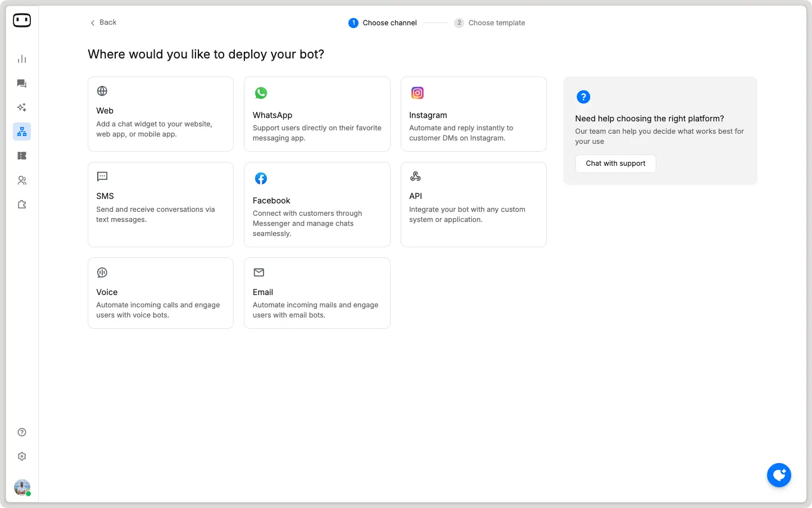Open the AI sparkles icon in sidebar
The image size is (812, 508).
22,107
